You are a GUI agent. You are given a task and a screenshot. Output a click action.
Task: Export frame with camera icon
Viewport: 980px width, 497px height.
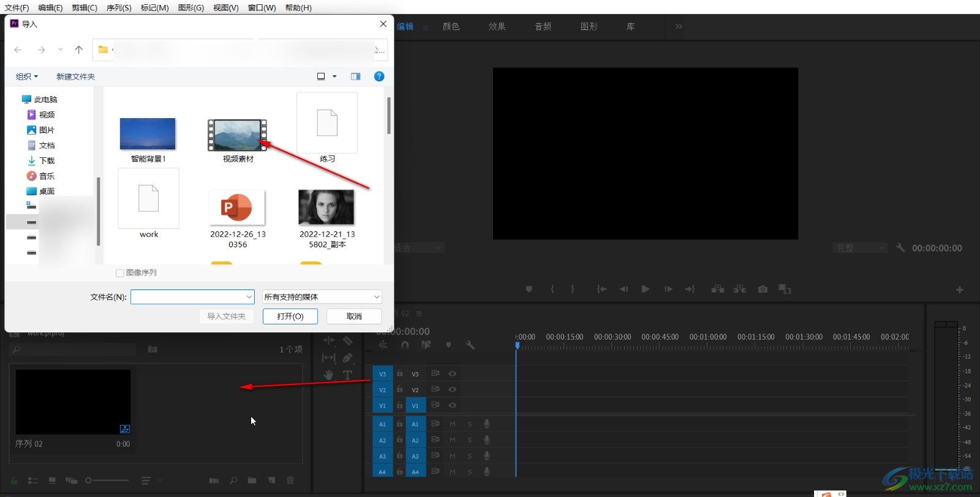[x=763, y=289]
